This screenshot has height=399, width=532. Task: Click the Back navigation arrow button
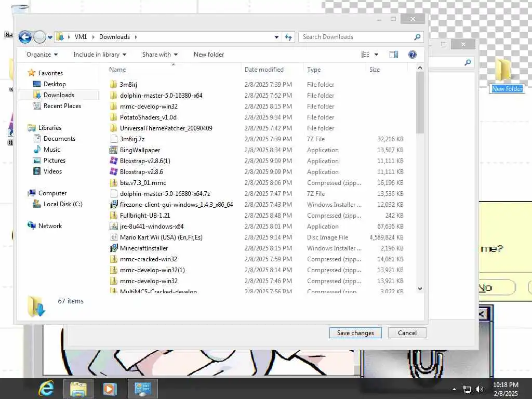(25, 37)
